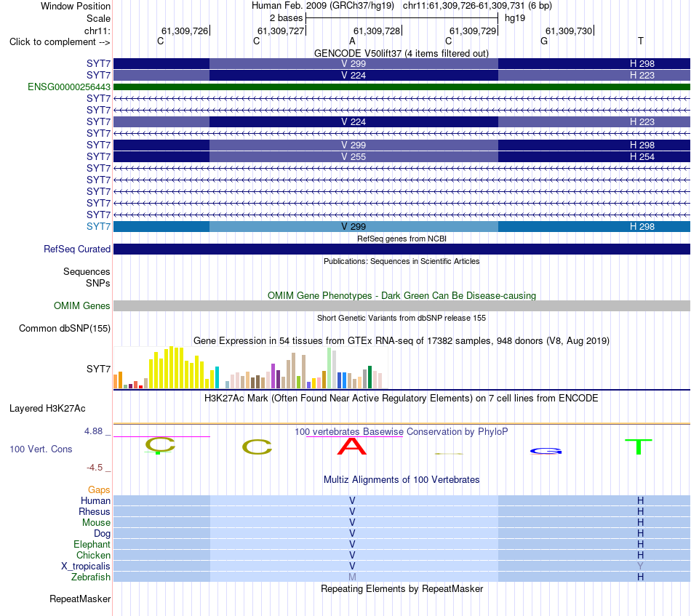
Task: Click the green ENSG00000256443 transcript bar
Action: [x=402, y=87]
